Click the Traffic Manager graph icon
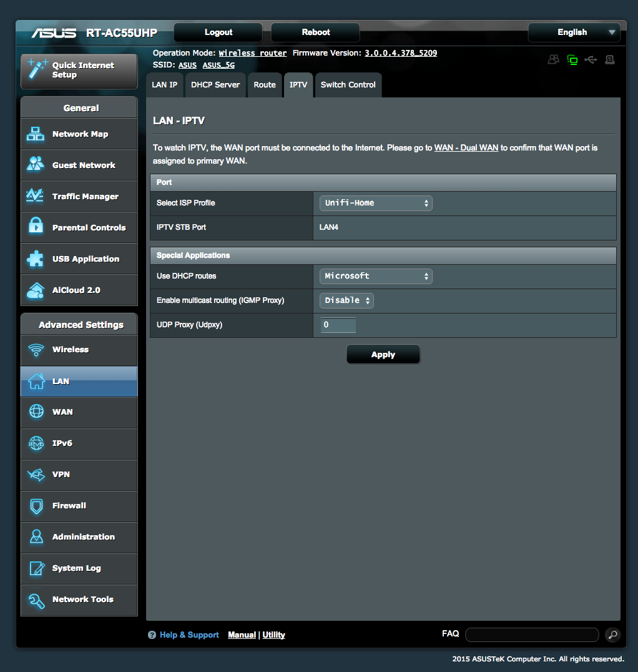The image size is (638, 672). pyautogui.click(x=36, y=196)
